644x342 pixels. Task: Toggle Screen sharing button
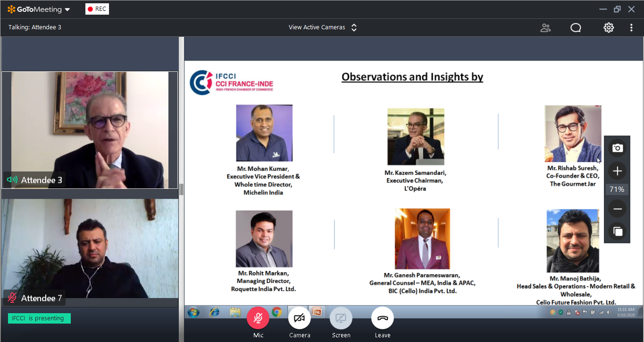click(341, 318)
